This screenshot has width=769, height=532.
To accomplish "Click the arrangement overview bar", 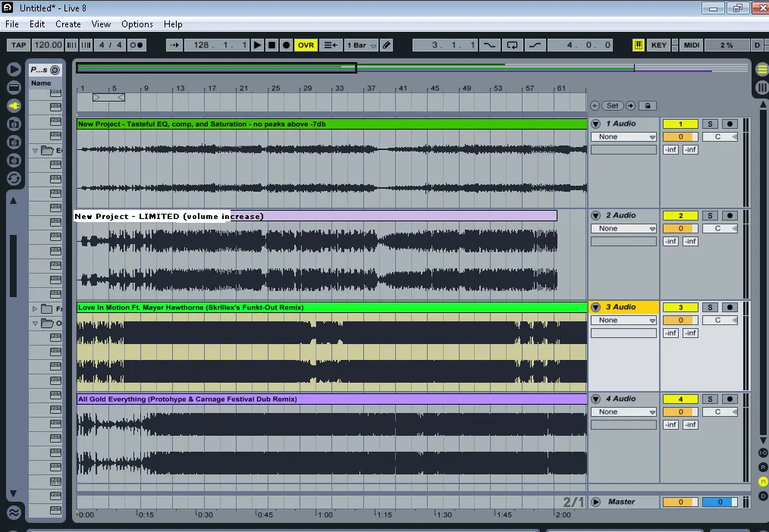I will click(x=412, y=67).
